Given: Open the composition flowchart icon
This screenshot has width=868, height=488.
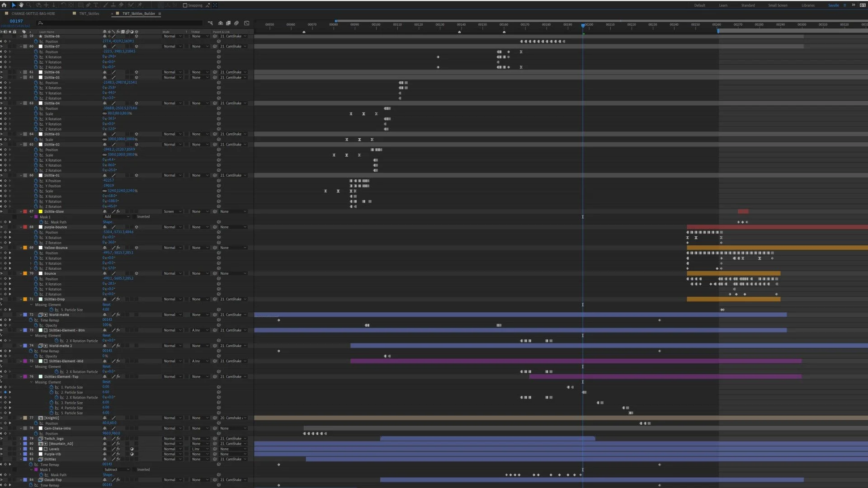Looking at the screenshot, I should (210, 23).
